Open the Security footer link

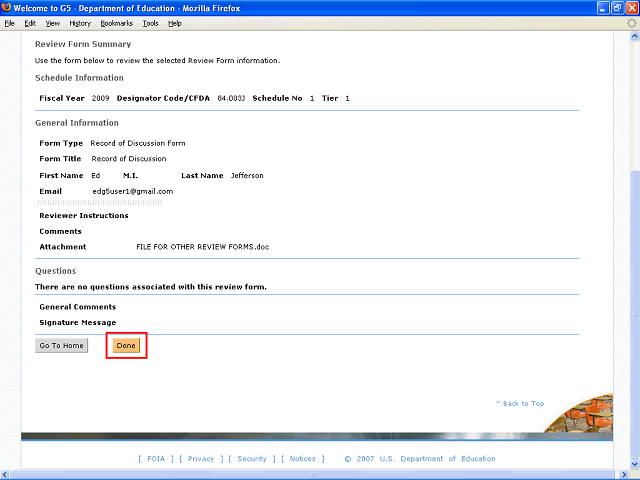(252, 458)
